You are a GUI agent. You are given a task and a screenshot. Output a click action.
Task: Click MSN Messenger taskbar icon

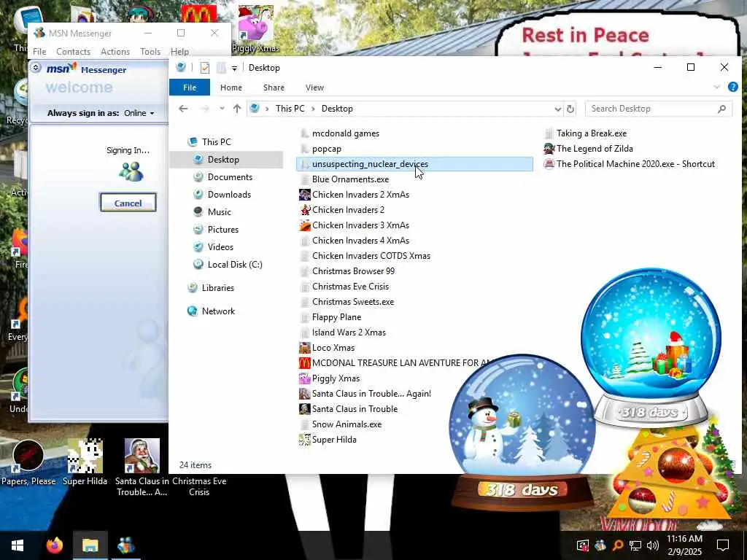(125, 545)
